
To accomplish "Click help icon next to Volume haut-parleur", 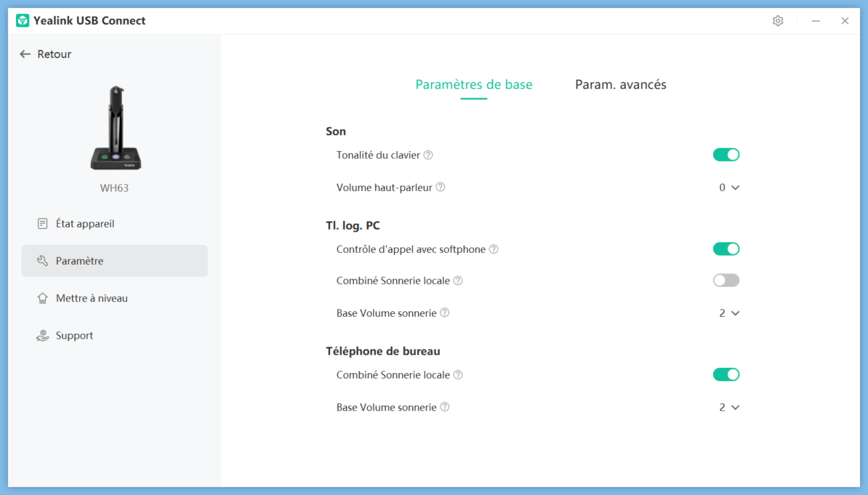I will [440, 188].
